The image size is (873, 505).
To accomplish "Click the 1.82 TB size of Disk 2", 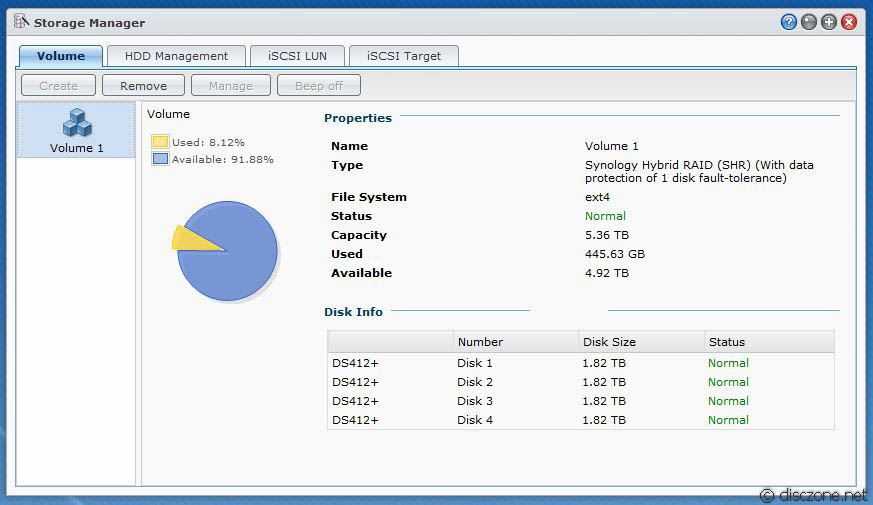I will (604, 382).
